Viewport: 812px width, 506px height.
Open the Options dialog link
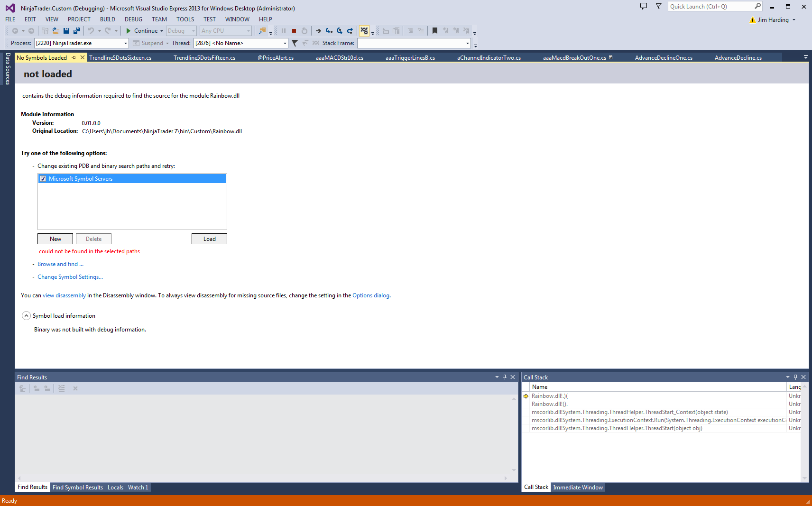click(371, 295)
